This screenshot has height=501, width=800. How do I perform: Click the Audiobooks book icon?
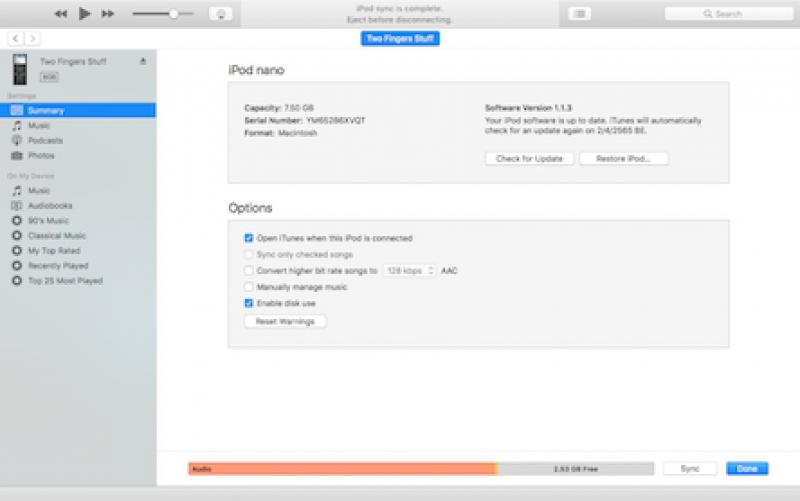click(17, 206)
